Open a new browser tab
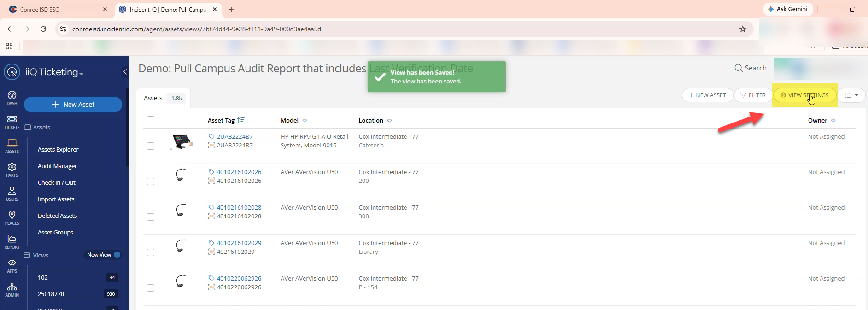868x310 pixels. pyautogui.click(x=231, y=9)
